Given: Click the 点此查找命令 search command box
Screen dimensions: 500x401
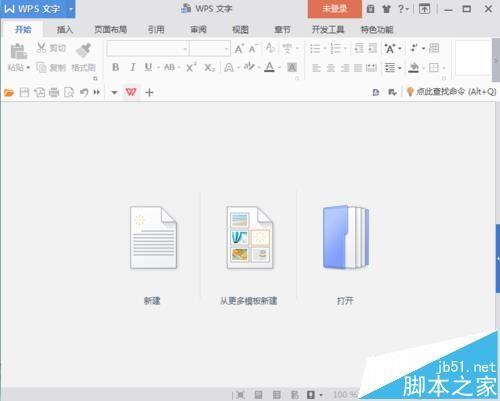Looking at the screenshot, I should point(451,92).
